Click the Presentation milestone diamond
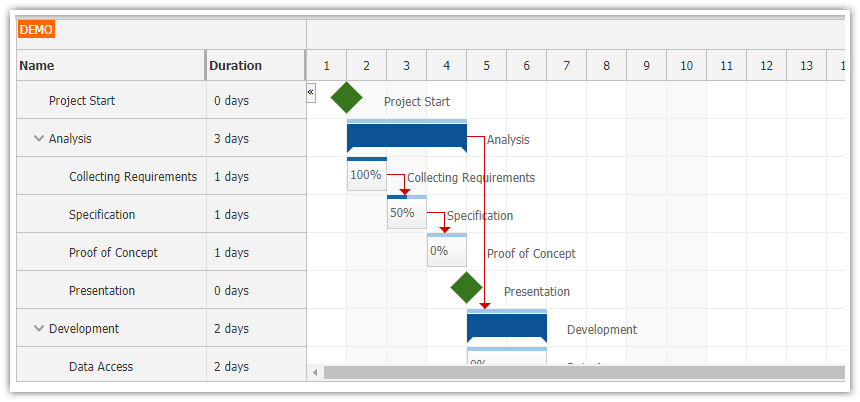 click(466, 288)
